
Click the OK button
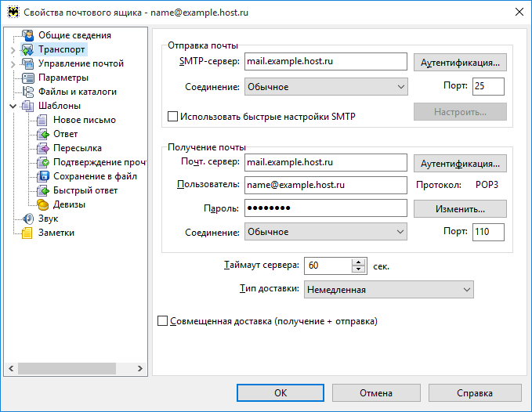click(280, 392)
